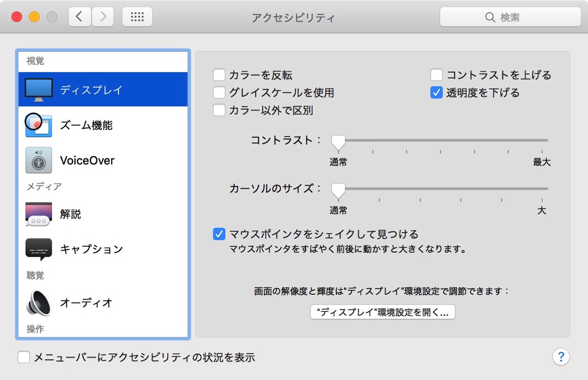The height and width of the screenshot is (380, 588).
Task: Minimize the window with the yellow button
Action: pos(34,17)
